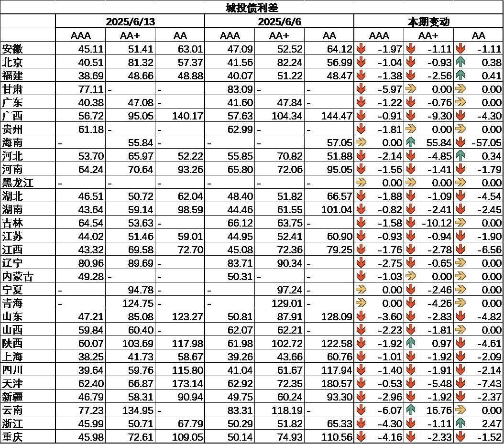The height and width of the screenshot is (444, 504).
Task: Select cell with value 80.96 for 辽宁
Action: click(80, 263)
